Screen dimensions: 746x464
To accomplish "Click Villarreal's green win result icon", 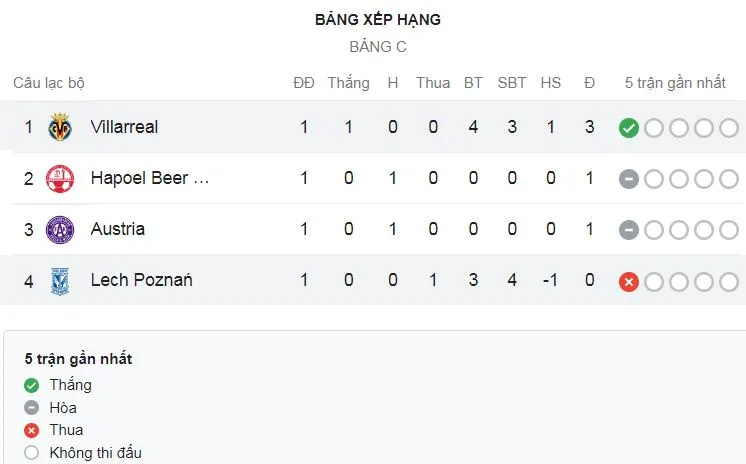I will click(x=629, y=127).
